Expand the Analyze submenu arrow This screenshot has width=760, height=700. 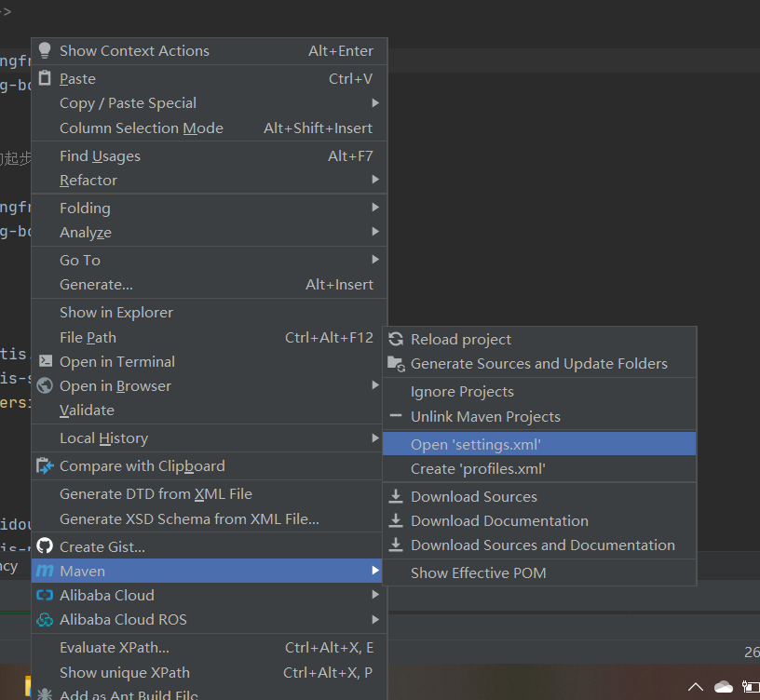(x=375, y=232)
